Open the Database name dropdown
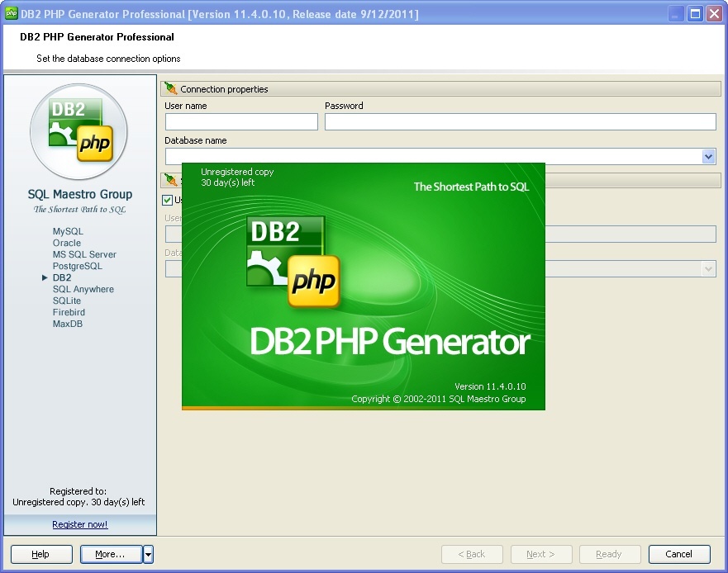Image resolution: width=728 pixels, height=573 pixels. (x=708, y=156)
